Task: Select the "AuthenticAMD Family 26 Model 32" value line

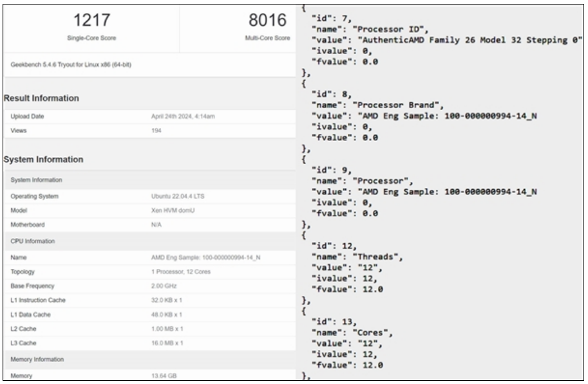Action: [x=447, y=40]
